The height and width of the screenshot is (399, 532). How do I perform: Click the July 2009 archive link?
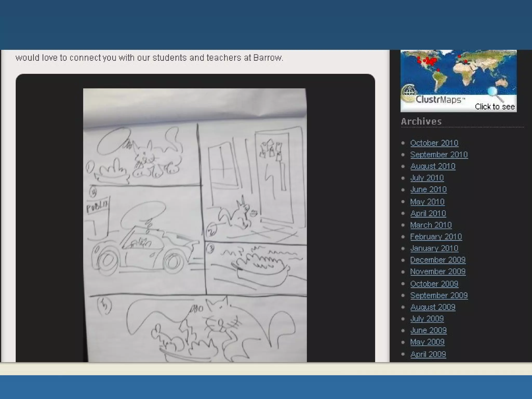point(427,319)
